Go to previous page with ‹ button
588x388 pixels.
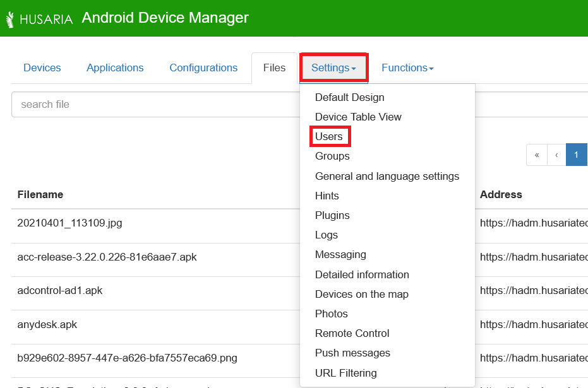coord(556,155)
